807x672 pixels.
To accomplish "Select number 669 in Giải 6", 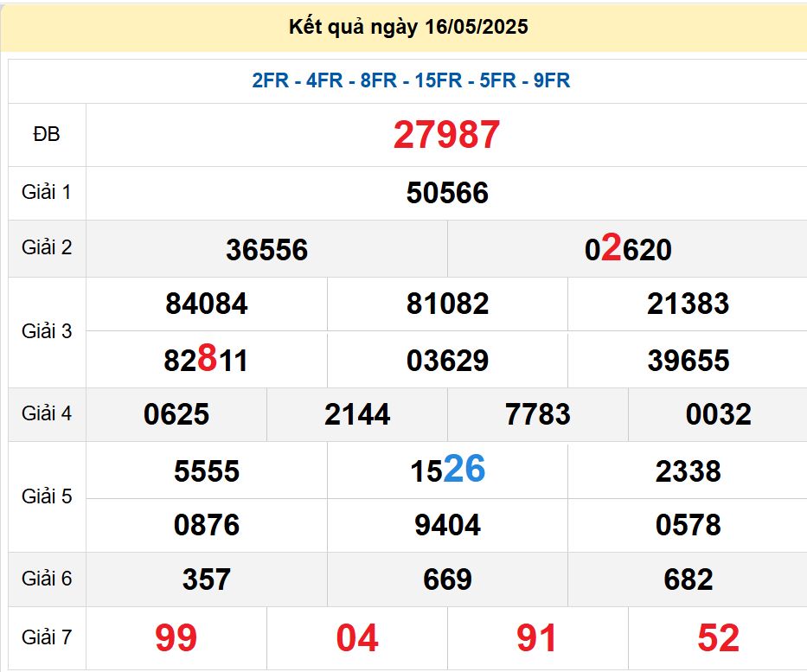I will (446, 580).
